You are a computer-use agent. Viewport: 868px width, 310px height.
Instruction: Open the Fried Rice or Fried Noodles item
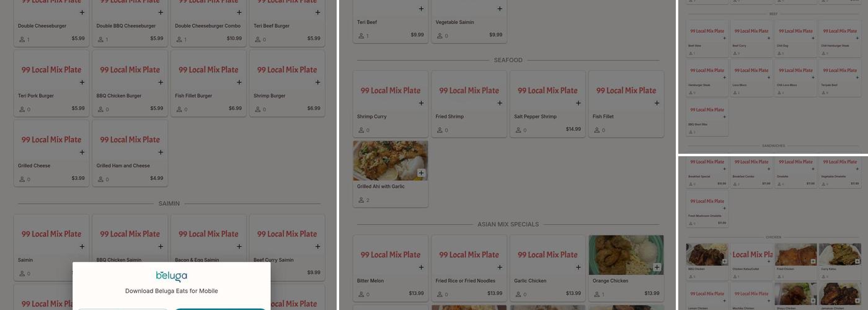[x=464, y=281]
